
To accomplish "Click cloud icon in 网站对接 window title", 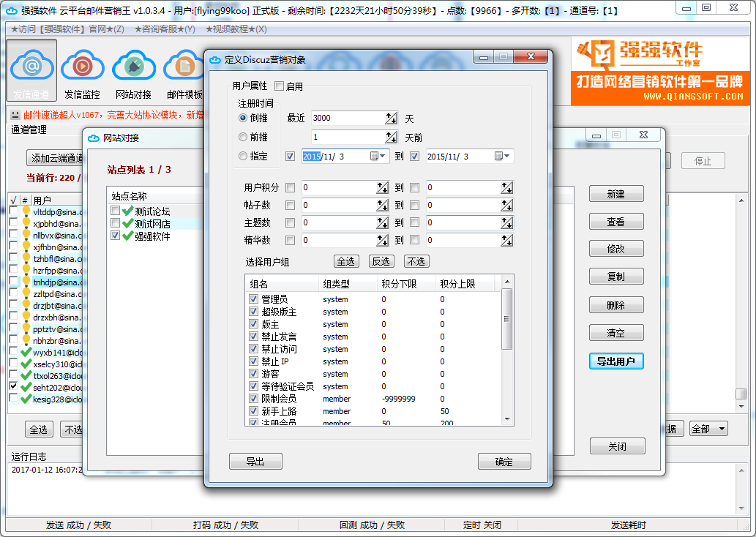I will pos(93,138).
